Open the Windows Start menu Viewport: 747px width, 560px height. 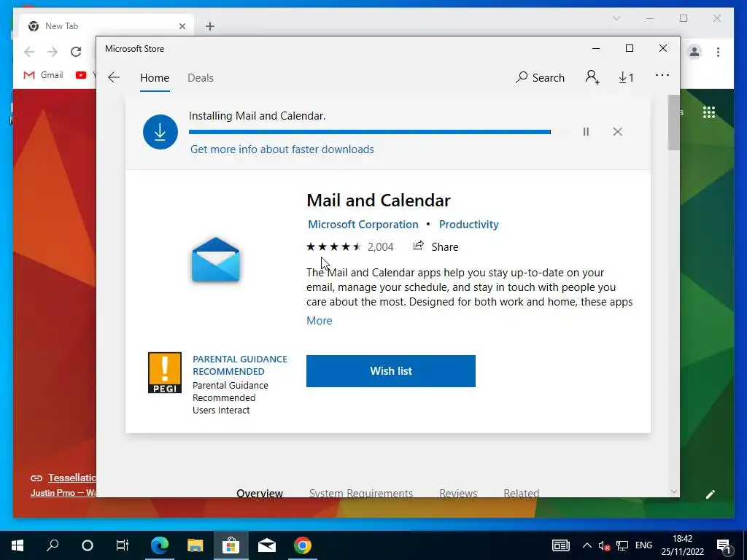[x=18, y=545]
